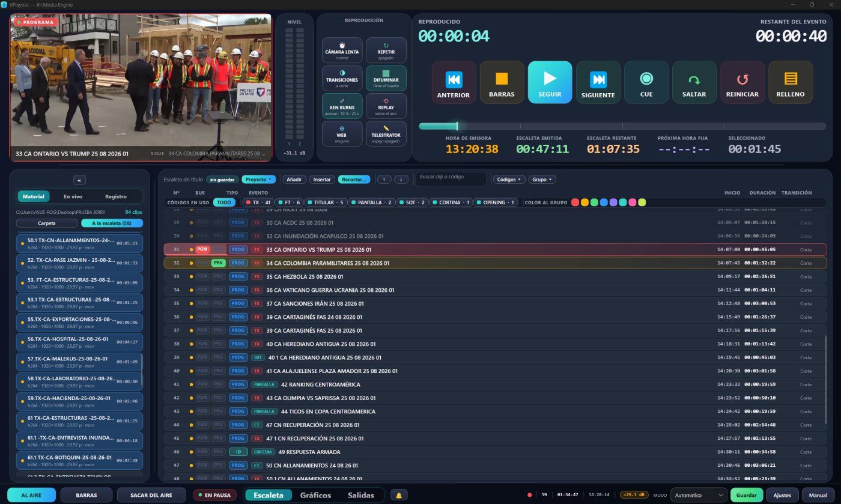The width and height of the screenshot is (841, 504).
Task: Open the Proyecto dropdown
Action: (x=258, y=179)
